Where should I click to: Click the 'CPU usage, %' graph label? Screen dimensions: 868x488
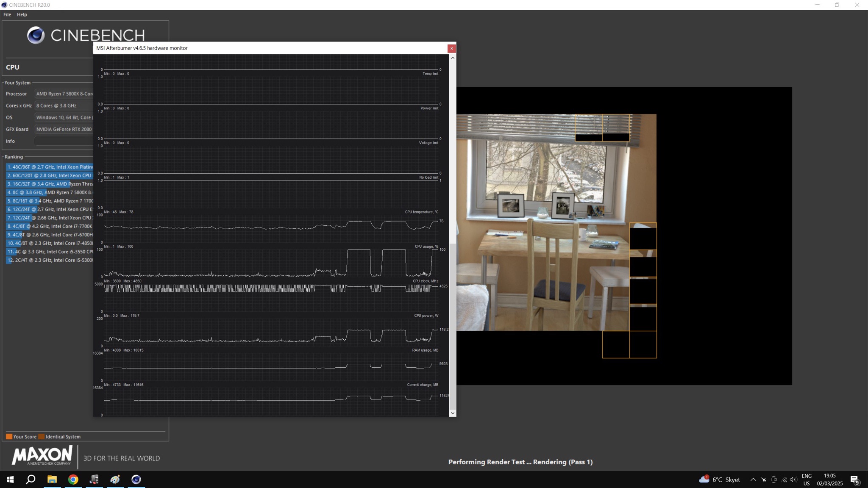pos(426,247)
